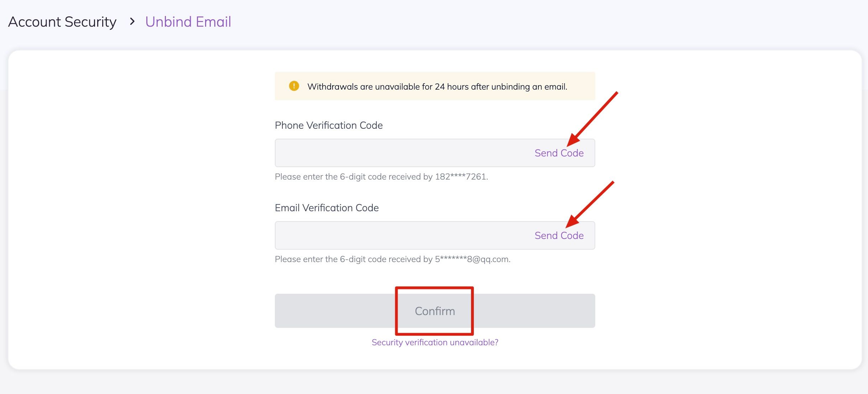Go back to Account Security breadcrumb

[x=62, y=22]
